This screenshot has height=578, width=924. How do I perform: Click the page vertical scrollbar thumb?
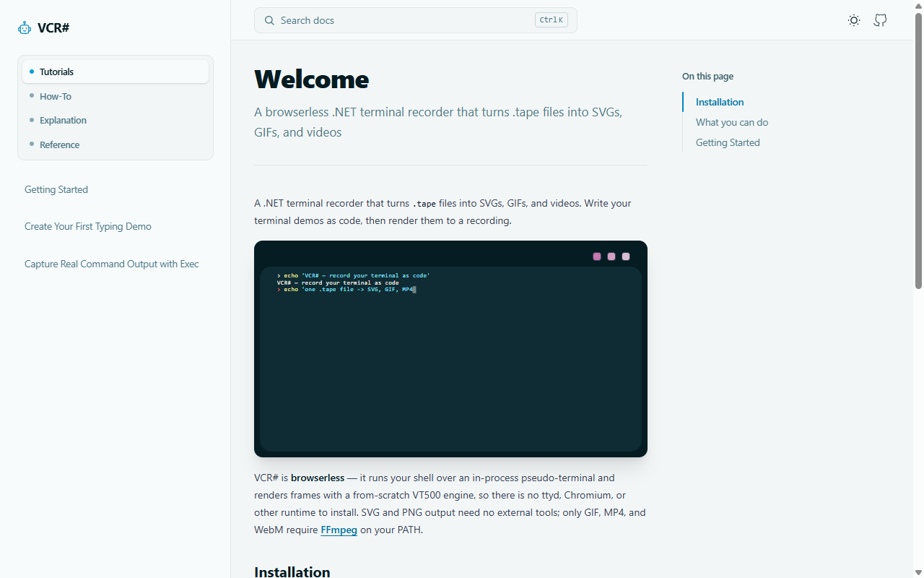918,150
